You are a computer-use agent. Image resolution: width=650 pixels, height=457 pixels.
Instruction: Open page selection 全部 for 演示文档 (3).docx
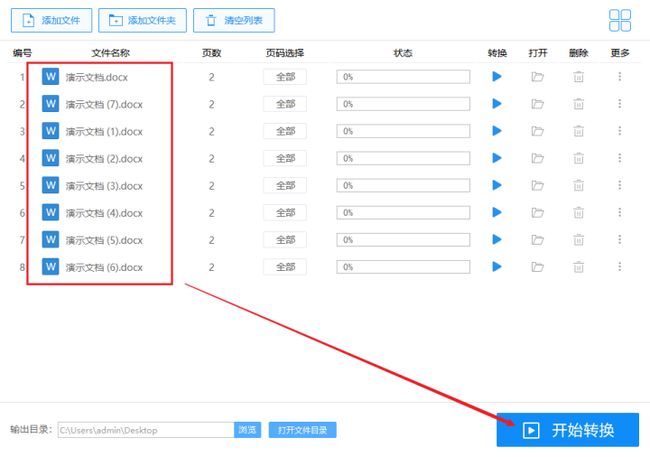[x=285, y=185]
